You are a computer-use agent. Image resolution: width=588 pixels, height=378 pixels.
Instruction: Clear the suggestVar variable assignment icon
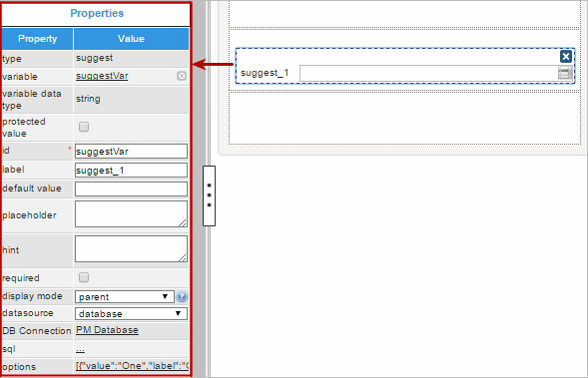click(x=182, y=76)
